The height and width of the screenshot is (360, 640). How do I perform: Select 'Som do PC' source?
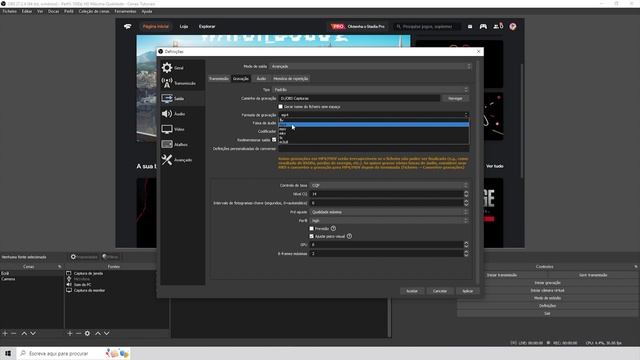tap(82, 285)
